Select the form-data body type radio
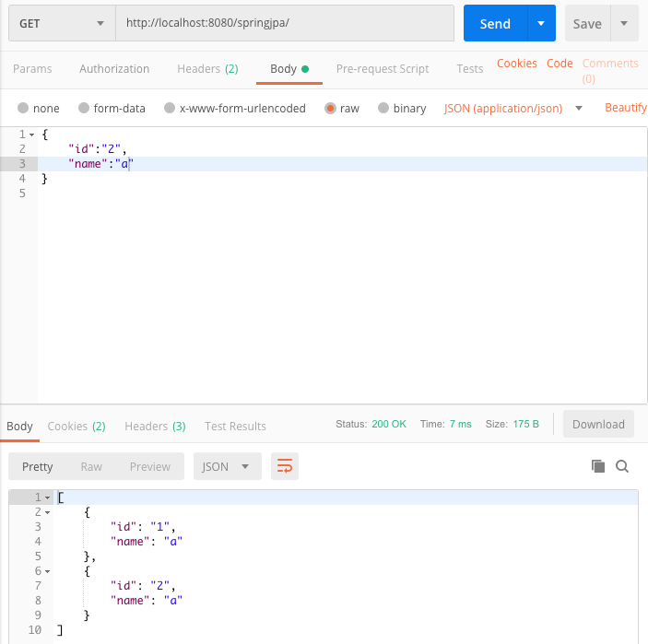 84,108
